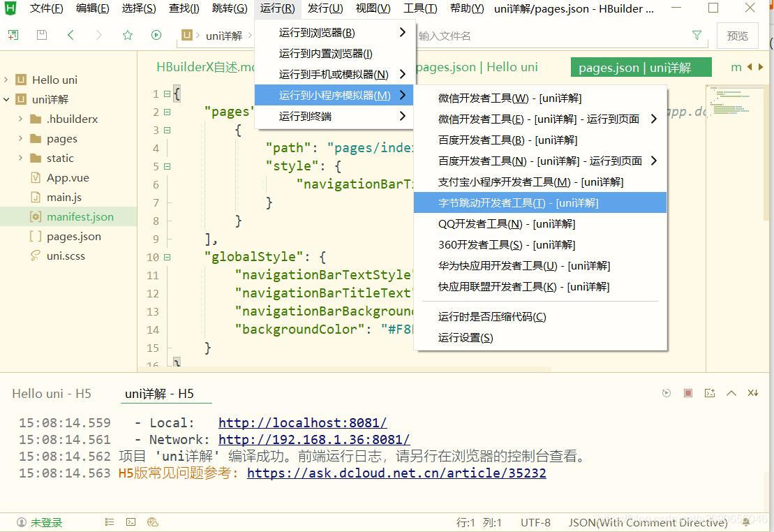Viewport: 774px width, 532px height.
Task: Open 运行到浏览器 submenu
Action: [334, 33]
